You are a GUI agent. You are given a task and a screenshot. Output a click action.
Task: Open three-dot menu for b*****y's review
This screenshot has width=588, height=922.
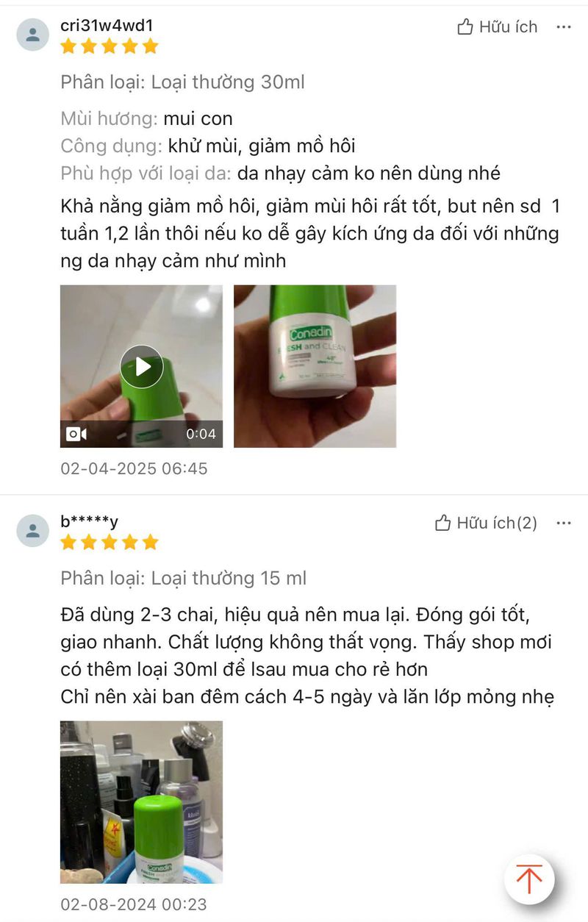[564, 523]
